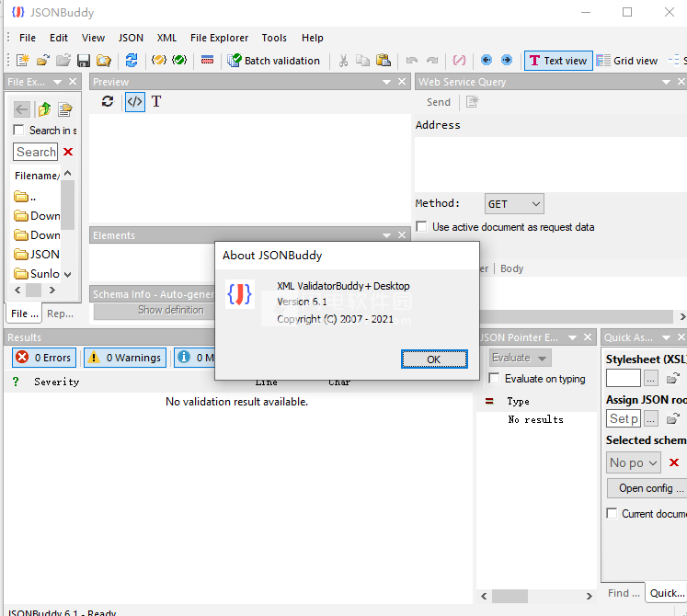Open the Quick Associations panel options arrow
The width and height of the screenshot is (687, 616).
[x=666, y=337]
